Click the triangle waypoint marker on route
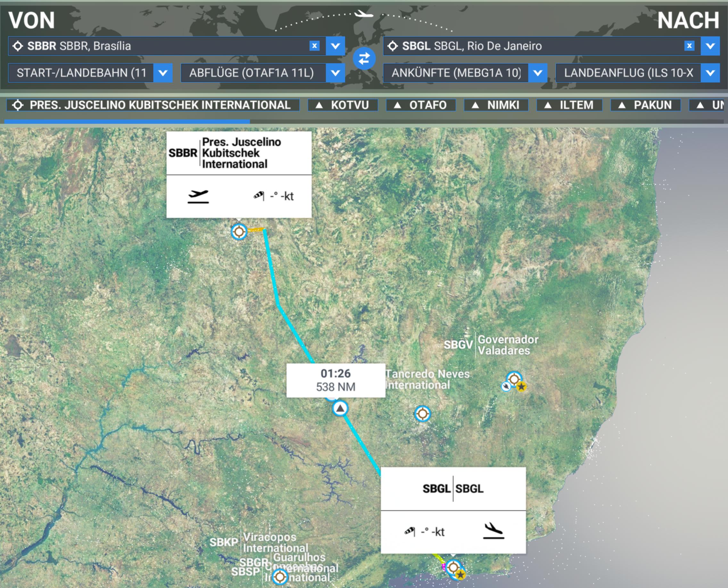The height and width of the screenshot is (588, 728). click(340, 408)
